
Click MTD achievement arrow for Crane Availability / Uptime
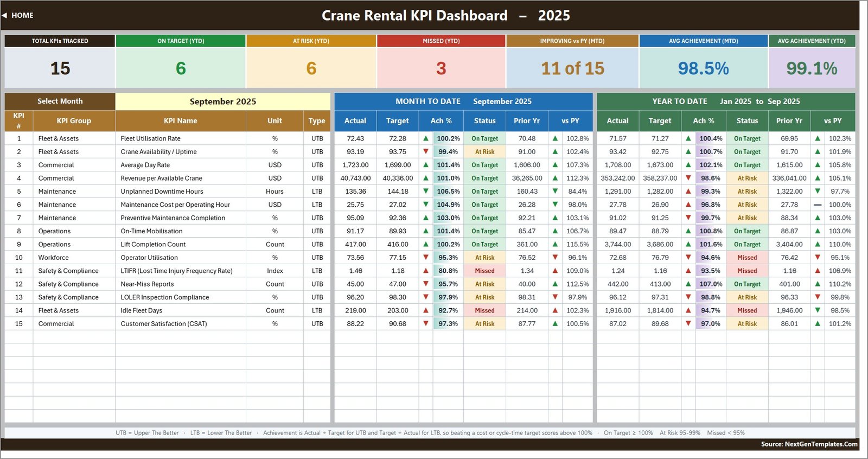[x=426, y=152]
